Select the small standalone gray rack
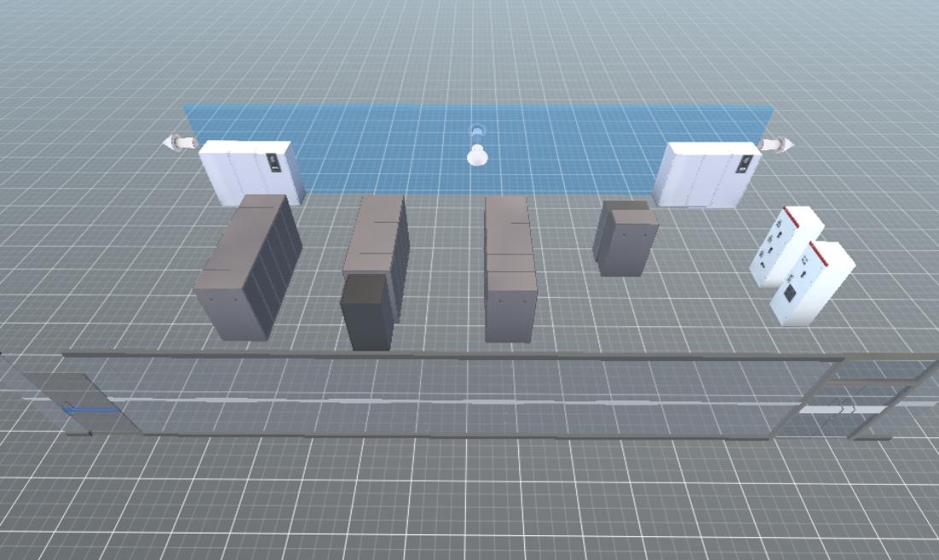The width and height of the screenshot is (939, 560). pyautogui.click(x=626, y=237)
